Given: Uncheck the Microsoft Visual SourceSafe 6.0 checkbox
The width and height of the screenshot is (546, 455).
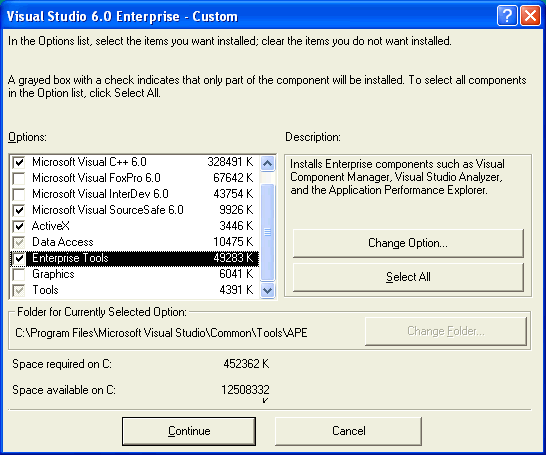Looking at the screenshot, I should 19,210.
